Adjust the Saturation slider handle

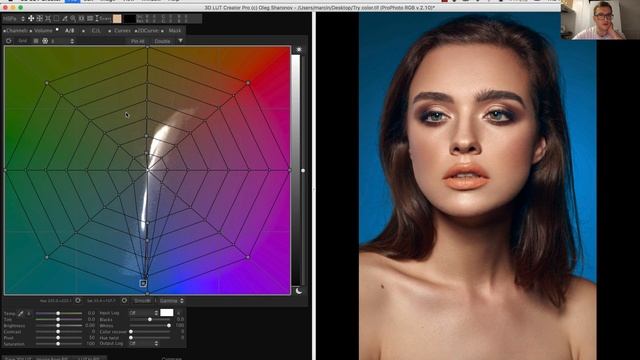(58, 344)
